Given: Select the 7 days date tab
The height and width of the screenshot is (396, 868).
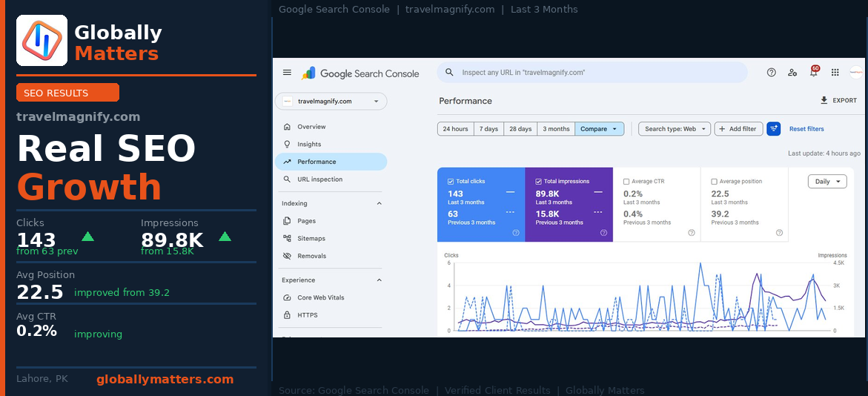Looking at the screenshot, I should 488,128.
